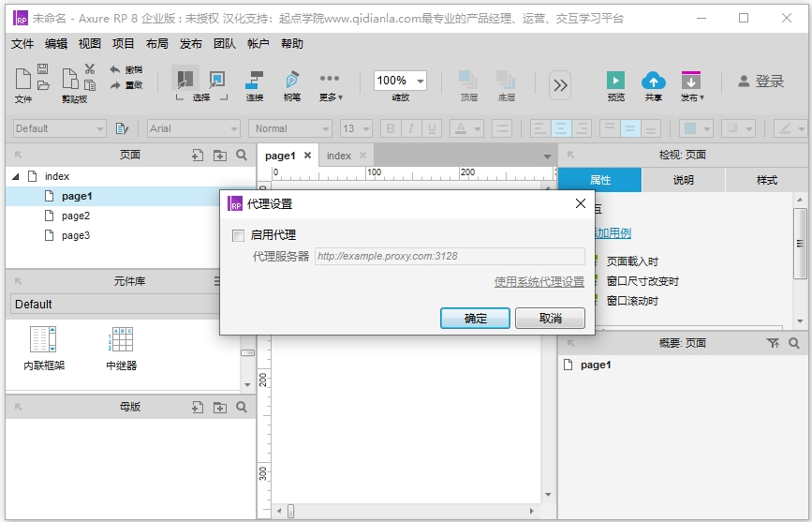
Task: Search pages with magnifier icon
Action: (242, 155)
